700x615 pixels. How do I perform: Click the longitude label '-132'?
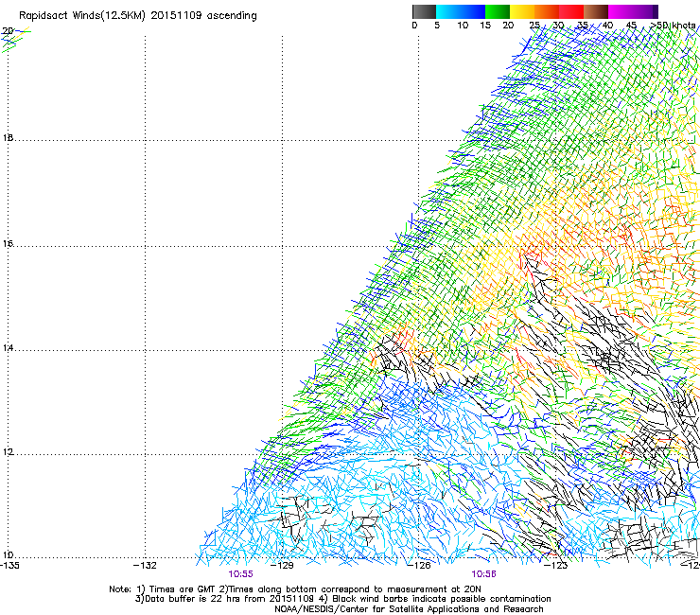[145, 566]
